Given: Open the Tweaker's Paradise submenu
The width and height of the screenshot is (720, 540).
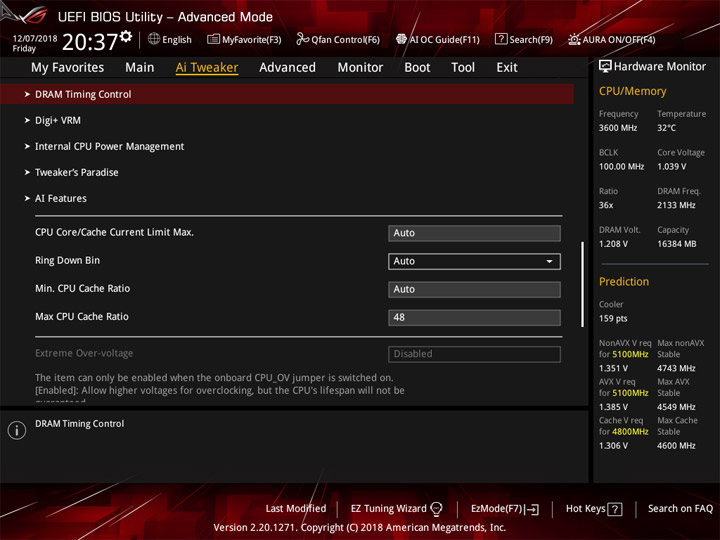Looking at the screenshot, I should (76, 172).
